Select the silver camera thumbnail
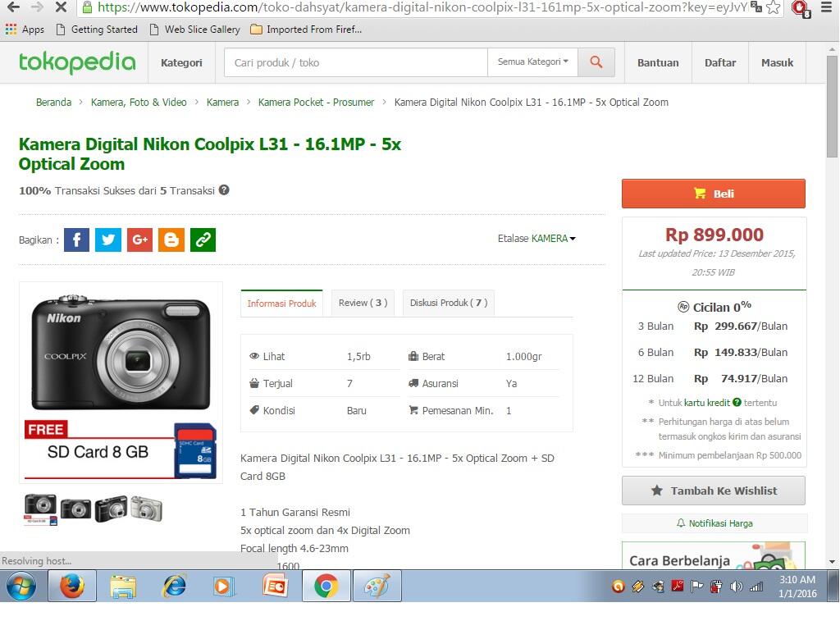The width and height of the screenshot is (840, 630). 146,509
